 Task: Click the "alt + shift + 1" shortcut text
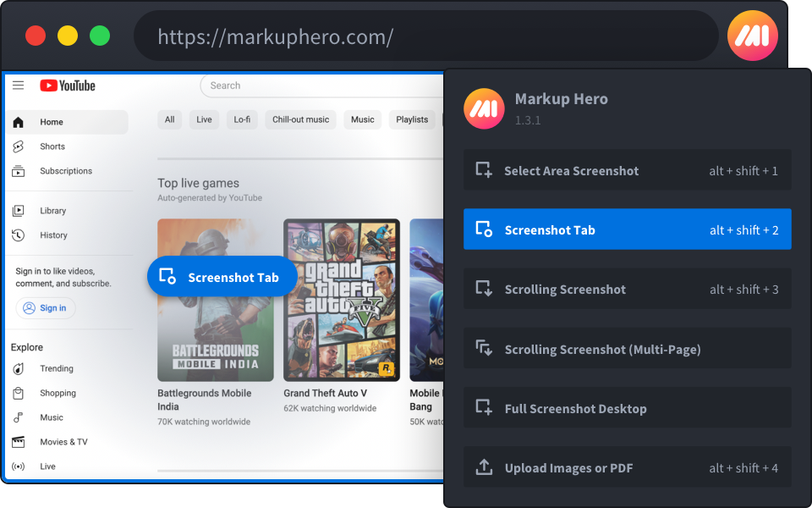(743, 170)
